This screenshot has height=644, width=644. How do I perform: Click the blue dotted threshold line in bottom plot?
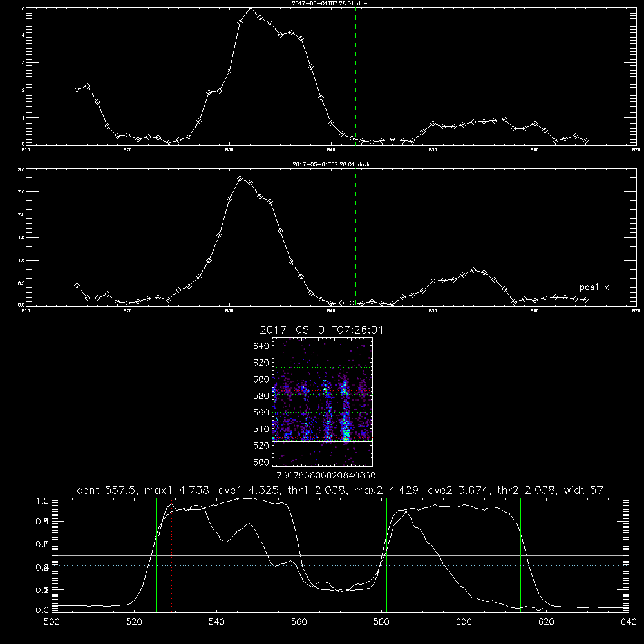pyautogui.click(x=340, y=566)
